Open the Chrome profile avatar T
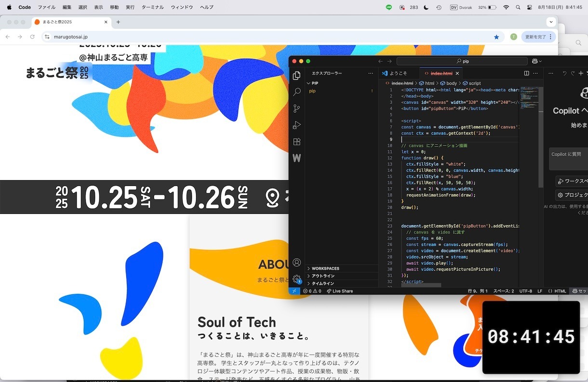The width and height of the screenshot is (588, 382). point(514,37)
